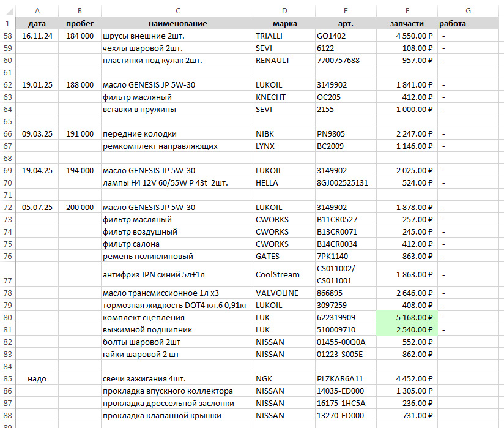Image resolution: width=504 pixels, height=428 pixels.
Task: Click article number 8GJ002525131
Action: pyautogui.click(x=346, y=182)
